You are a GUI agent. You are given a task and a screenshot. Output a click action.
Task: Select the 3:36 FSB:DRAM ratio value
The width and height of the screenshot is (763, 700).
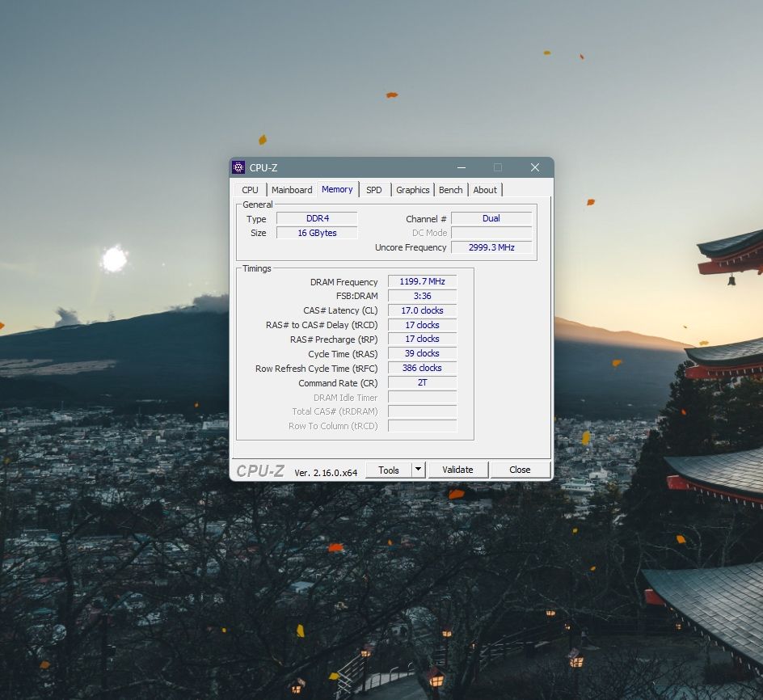[423, 296]
